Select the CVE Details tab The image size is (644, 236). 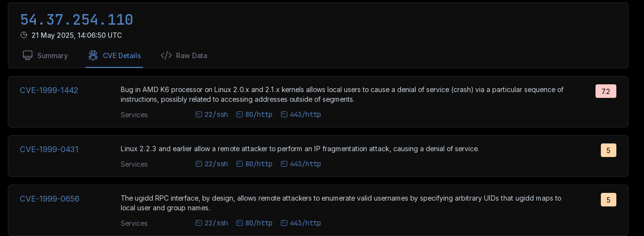pyautogui.click(x=114, y=56)
